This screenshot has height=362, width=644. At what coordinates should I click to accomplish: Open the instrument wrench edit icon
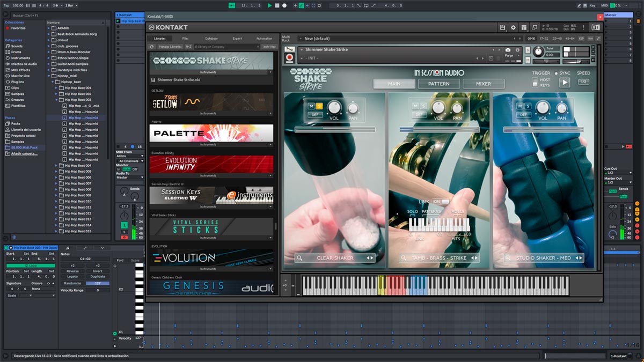click(289, 49)
